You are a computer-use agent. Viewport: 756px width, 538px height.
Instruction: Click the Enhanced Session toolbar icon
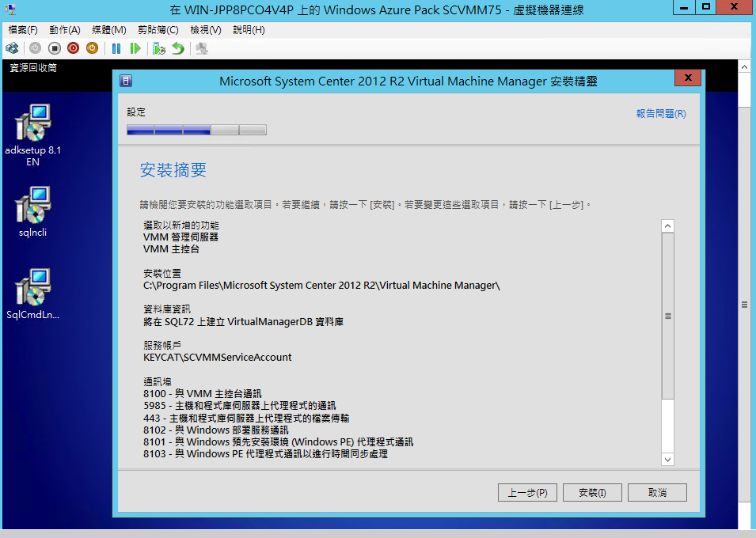click(x=202, y=48)
